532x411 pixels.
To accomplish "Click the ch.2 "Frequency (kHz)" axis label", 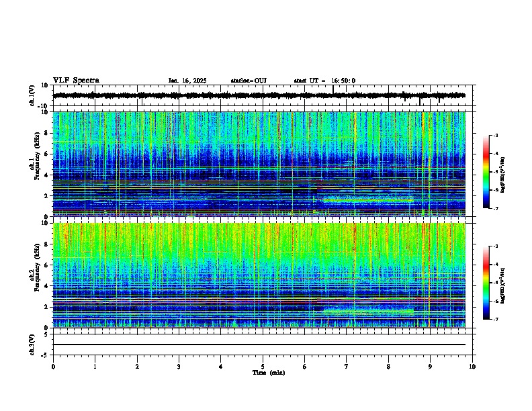I will [37, 267].
